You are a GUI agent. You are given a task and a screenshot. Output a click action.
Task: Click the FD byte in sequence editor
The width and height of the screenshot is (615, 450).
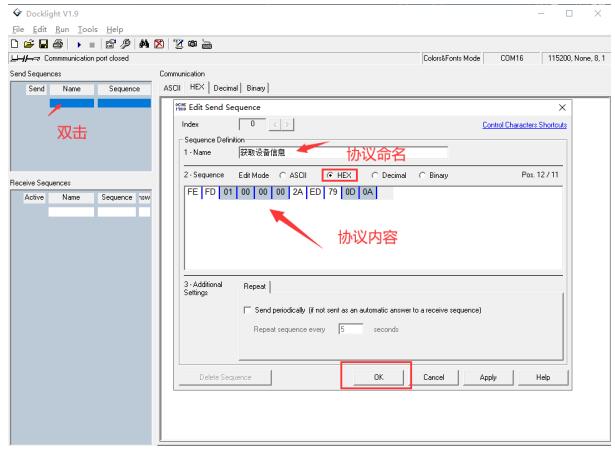point(210,192)
